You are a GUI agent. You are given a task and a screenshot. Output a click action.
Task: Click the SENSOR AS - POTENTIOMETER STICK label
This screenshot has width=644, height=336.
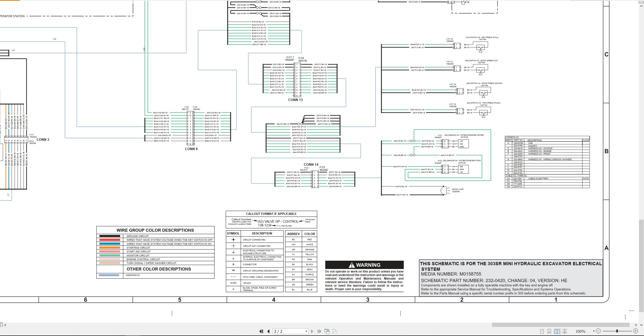462,160
